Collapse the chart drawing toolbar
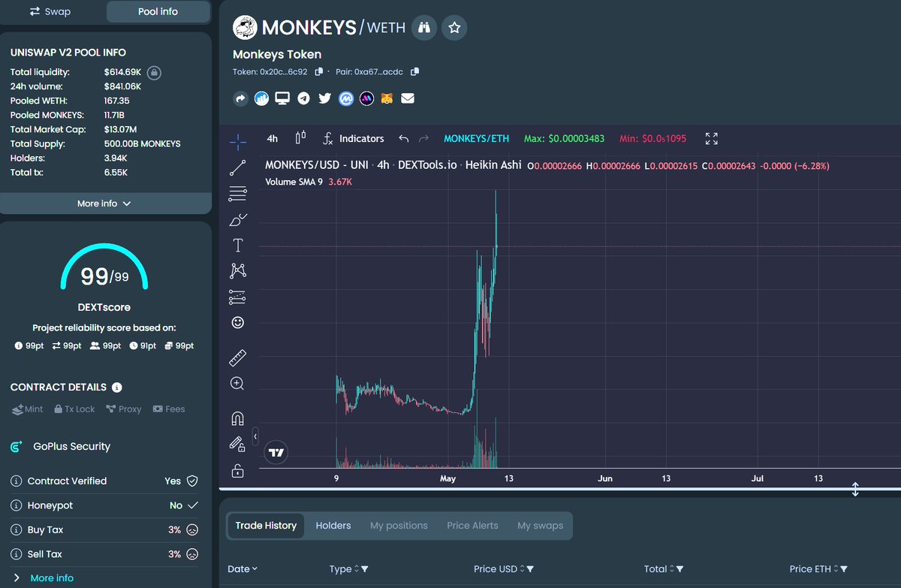The width and height of the screenshot is (901, 588). (255, 436)
